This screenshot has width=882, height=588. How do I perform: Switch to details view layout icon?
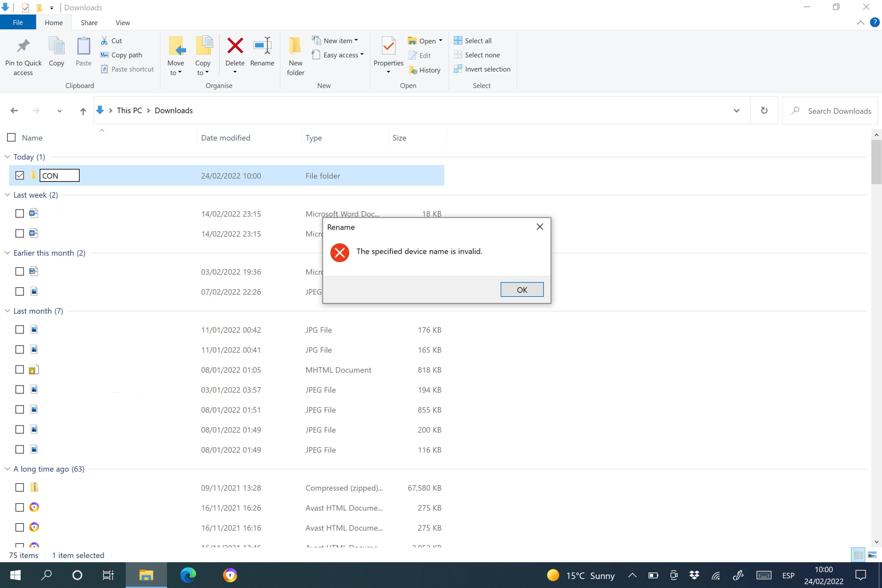[x=858, y=555]
